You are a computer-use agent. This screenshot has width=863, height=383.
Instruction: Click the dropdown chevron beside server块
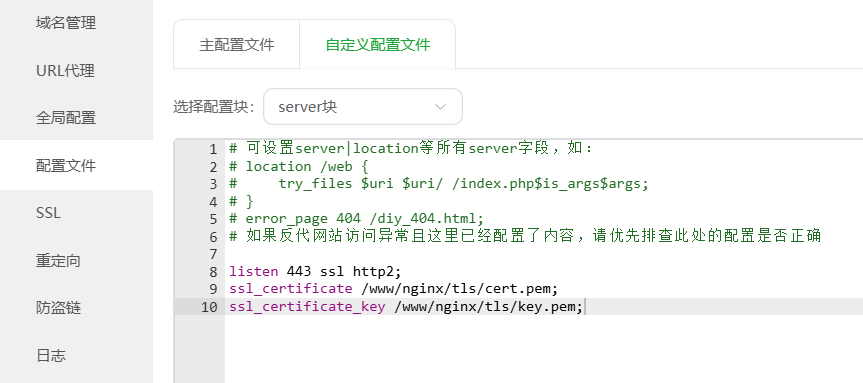pos(440,107)
